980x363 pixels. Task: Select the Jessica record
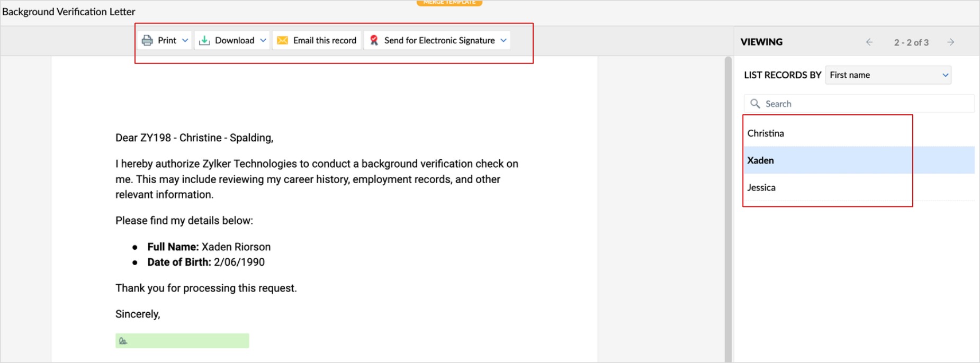pos(859,187)
